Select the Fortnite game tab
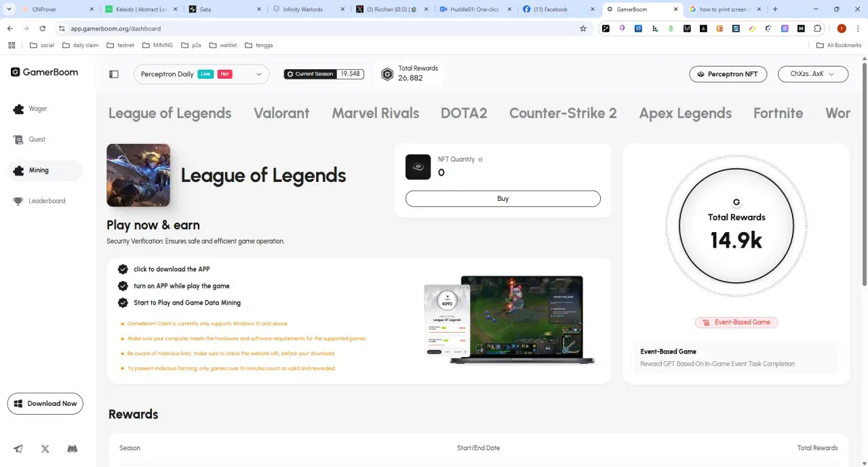 pyautogui.click(x=778, y=113)
